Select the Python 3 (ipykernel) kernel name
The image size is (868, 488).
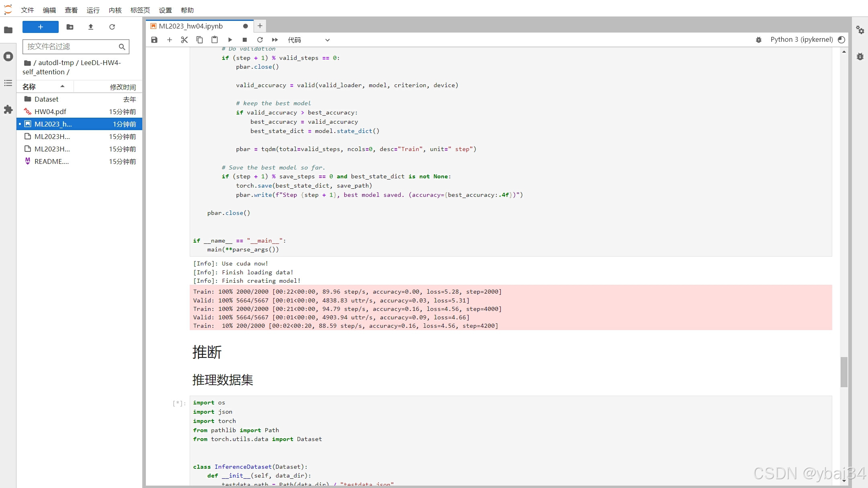pos(801,39)
